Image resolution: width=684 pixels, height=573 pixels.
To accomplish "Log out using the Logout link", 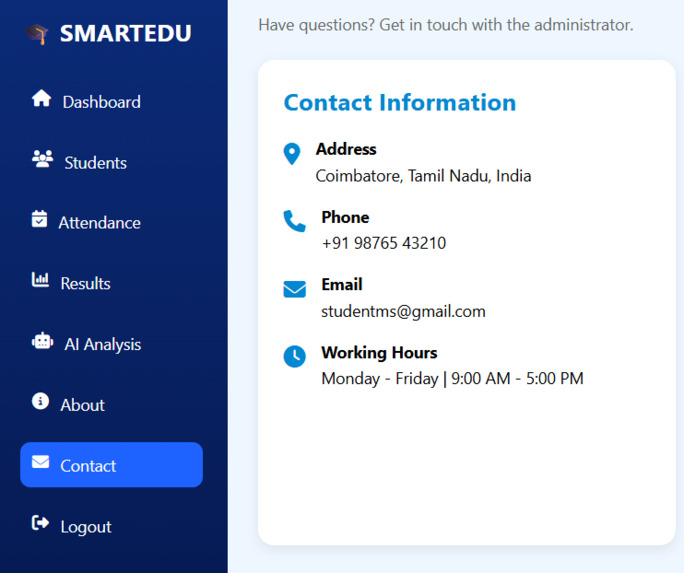I will pyautogui.click(x=111, y=526).
